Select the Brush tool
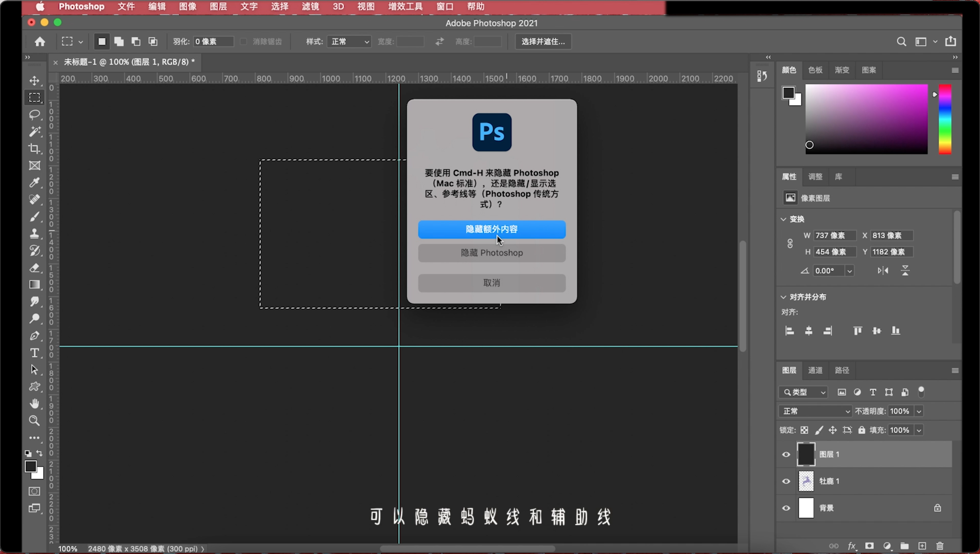The width and height of the screenshot is (980, 554). tap(35, 216)
